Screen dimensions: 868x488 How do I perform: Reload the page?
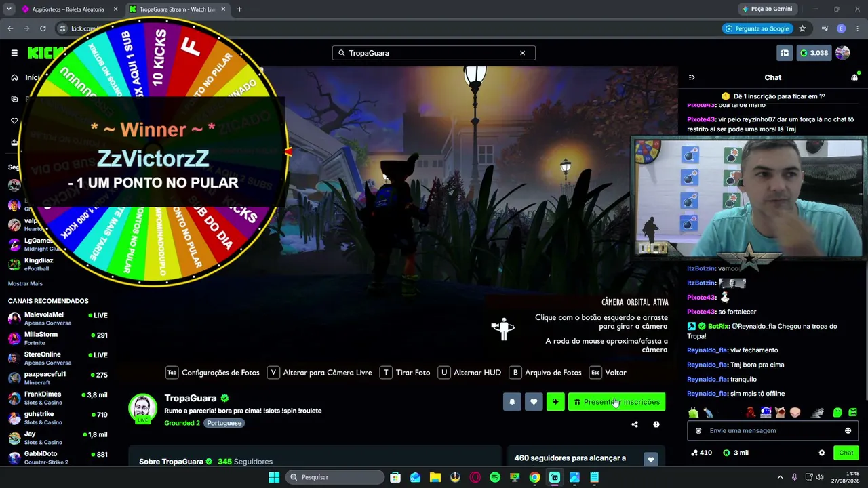point(43,28)
